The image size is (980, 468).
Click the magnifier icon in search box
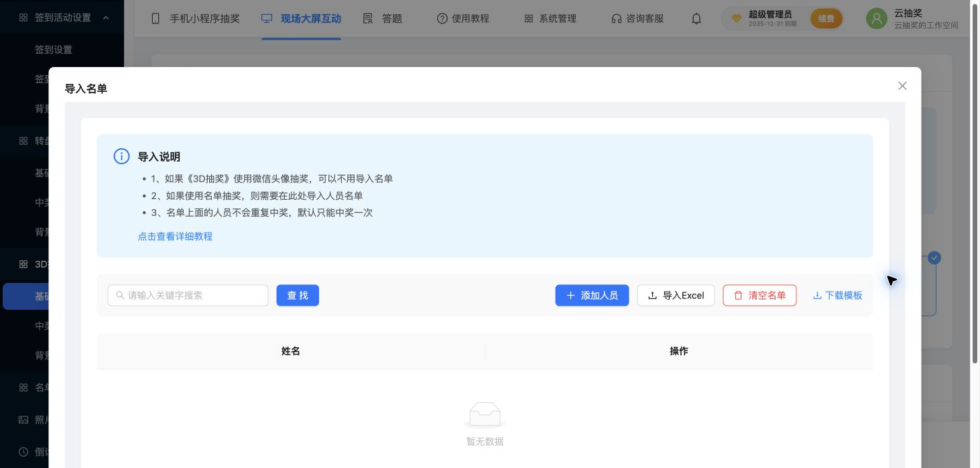[120, 295]
